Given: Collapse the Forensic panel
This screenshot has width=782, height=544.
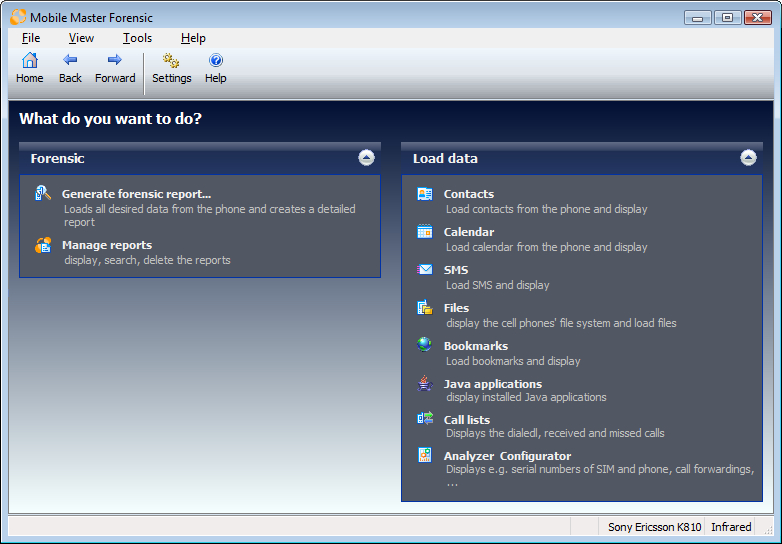Looking at the screenshot, I should click(x=366, y=158).
